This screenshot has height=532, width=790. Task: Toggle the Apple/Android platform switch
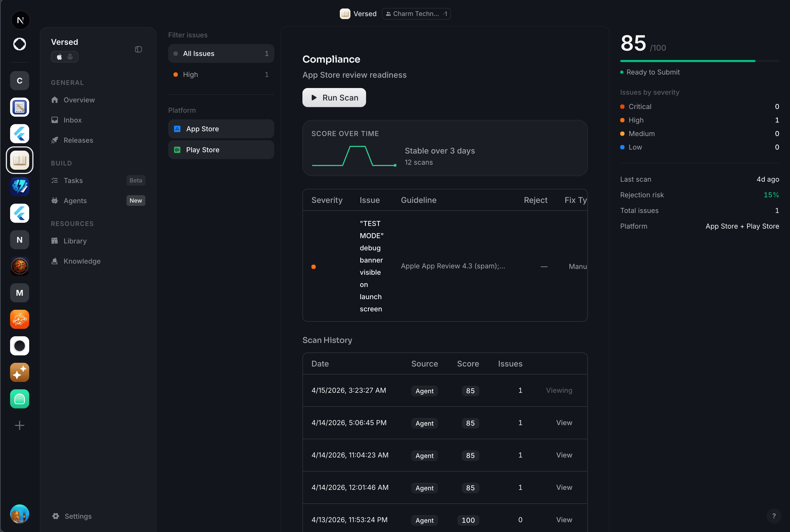click(64, 57)
